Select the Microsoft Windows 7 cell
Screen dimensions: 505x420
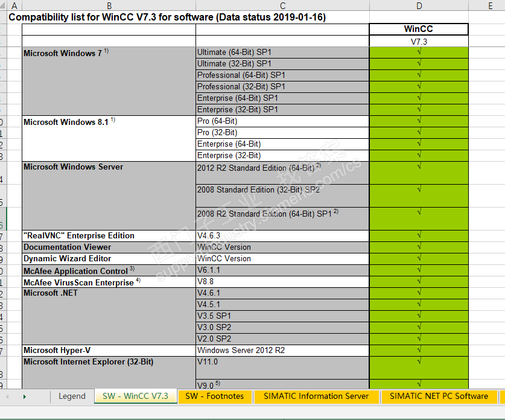click(109, 81)
